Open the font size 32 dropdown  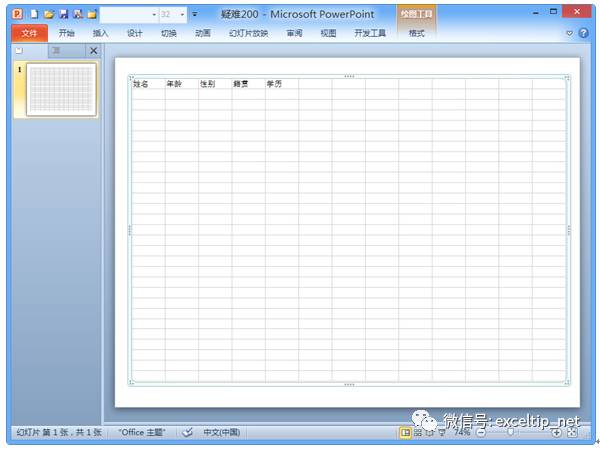pyautogui.click(x=182, y=15)
